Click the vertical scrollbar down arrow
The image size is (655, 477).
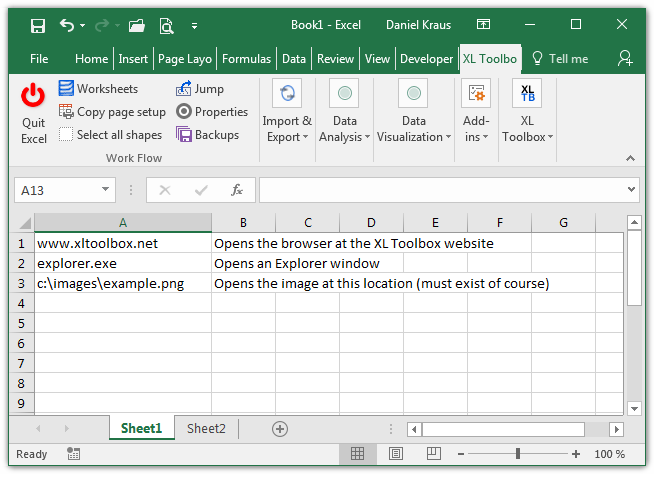[634, 408]
